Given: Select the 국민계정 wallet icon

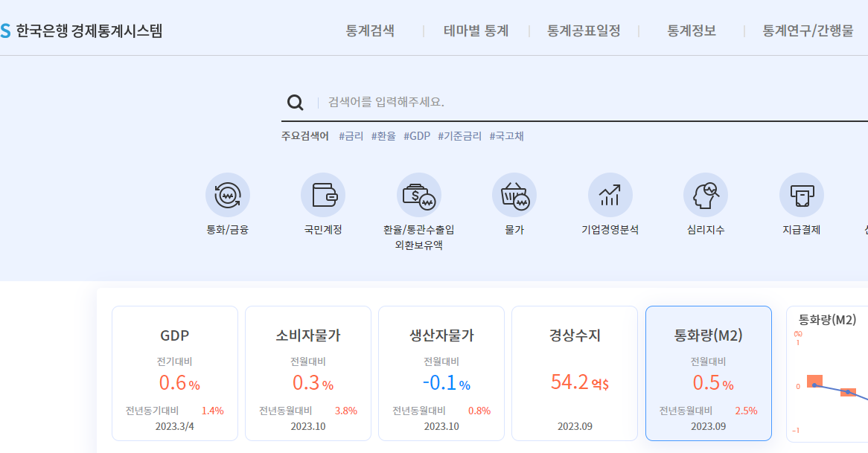Looking at the screenshot, I should [x=323, y=194].
